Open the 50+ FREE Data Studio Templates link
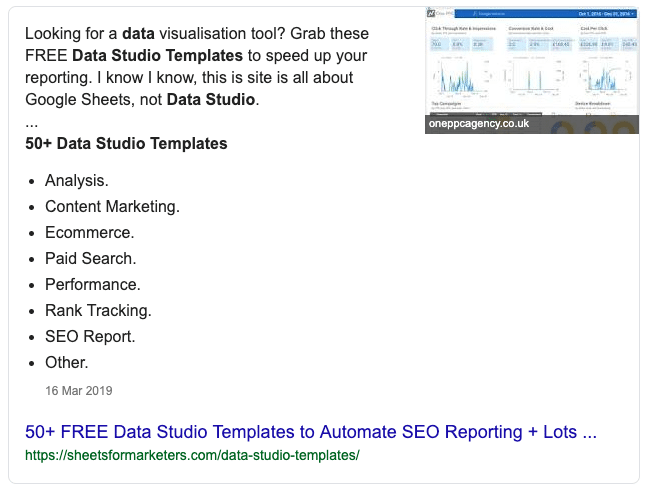 tap(311, 432)
